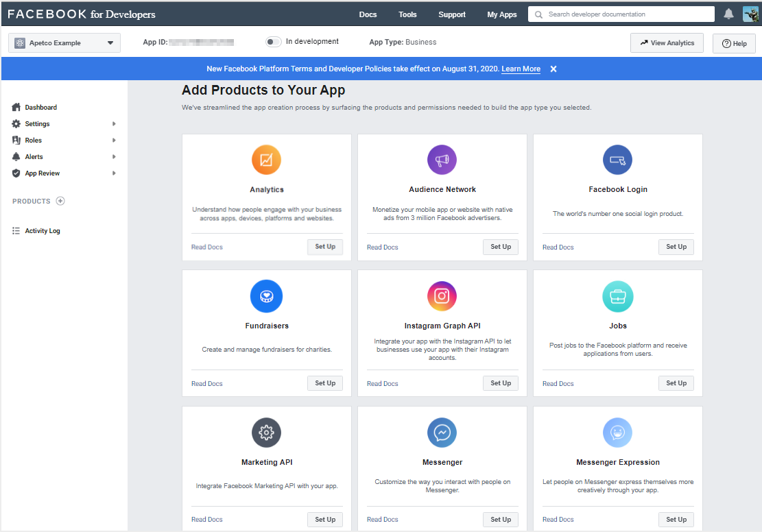Read Docs for Marketing API
The height and width of the screenshot is (532, 762).
tap(206, 520)
